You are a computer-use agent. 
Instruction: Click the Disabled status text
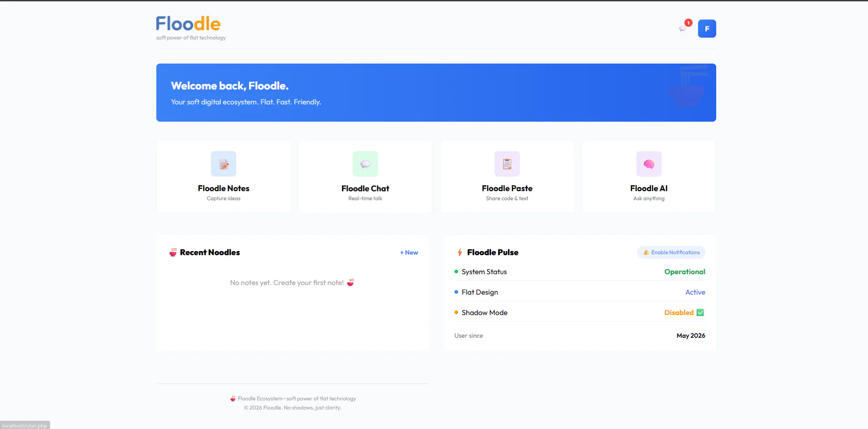pos(679,313)
